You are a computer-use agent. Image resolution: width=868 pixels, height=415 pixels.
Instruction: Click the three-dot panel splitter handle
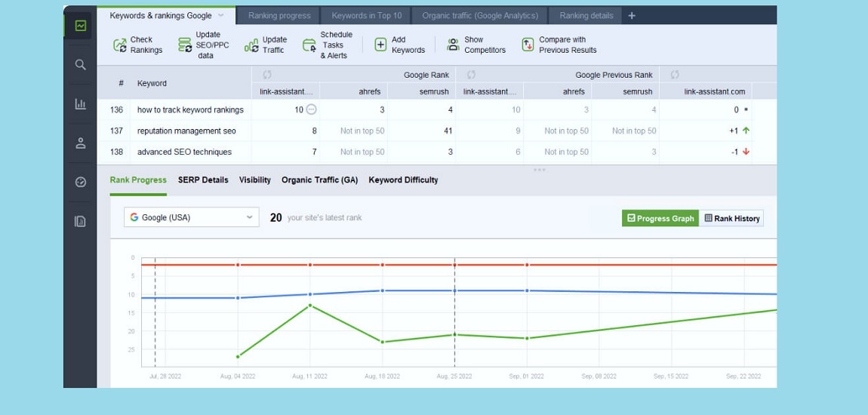539,169
